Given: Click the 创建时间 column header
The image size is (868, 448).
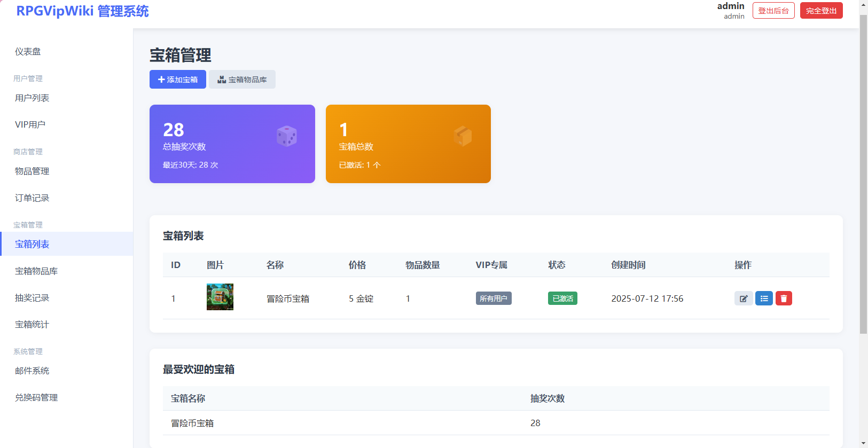Looking at the screenshot, I should pyautogui.click(x=628, y=265).
